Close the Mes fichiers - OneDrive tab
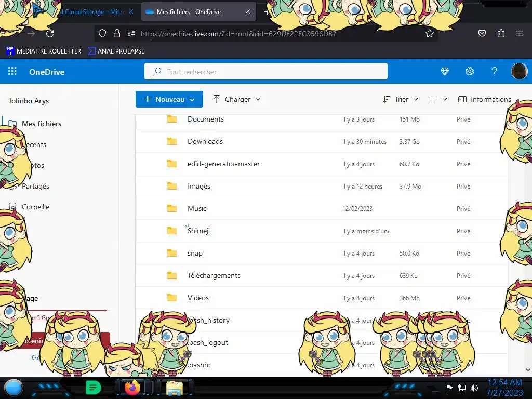This screenshot has height=399, width=532. [248, 11]
